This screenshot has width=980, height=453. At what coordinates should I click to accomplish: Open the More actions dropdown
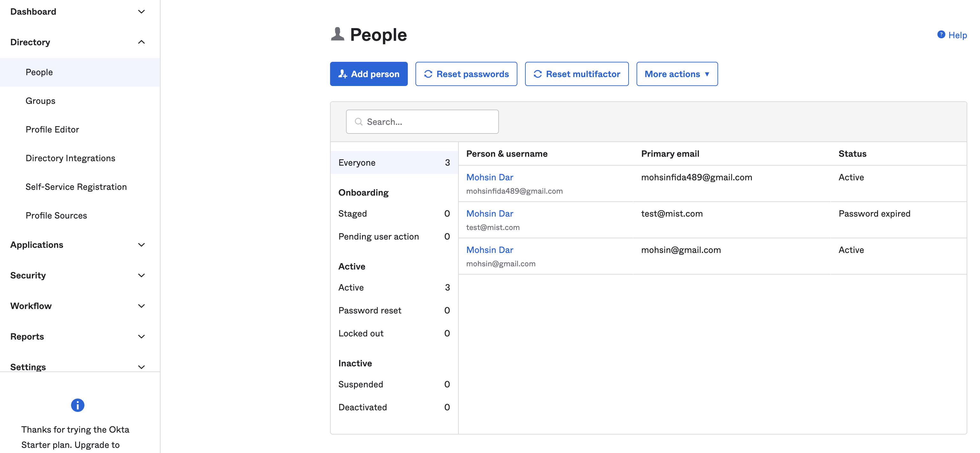[x=677, y=74]
